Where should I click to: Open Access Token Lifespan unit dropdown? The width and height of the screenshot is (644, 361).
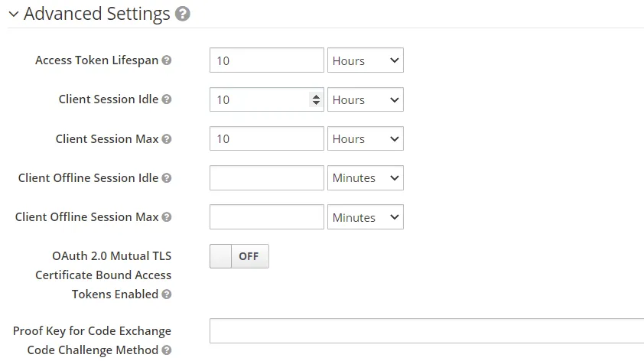click(365, 60)
